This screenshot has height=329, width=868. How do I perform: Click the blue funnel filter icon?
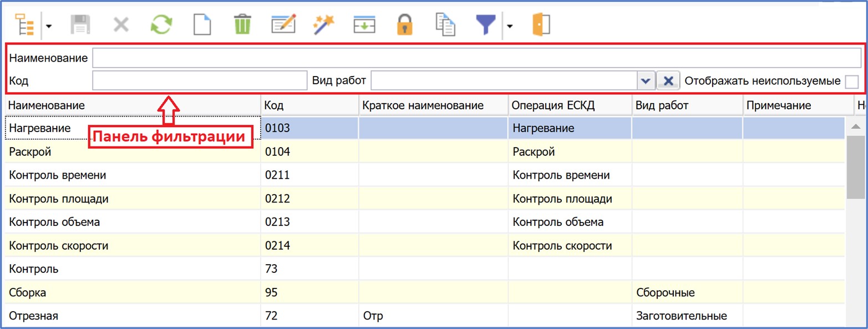[486, 26]
